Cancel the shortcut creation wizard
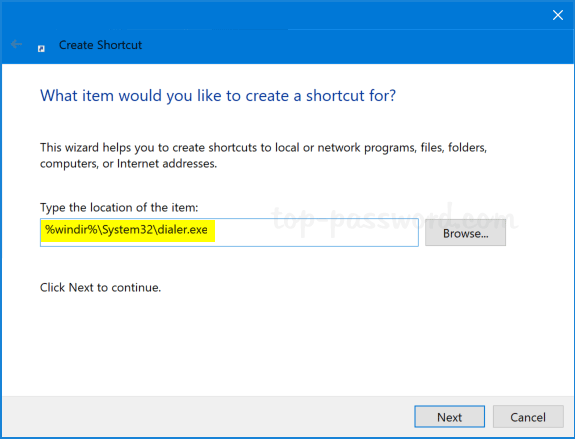575x439 pixels. tap(528, 417)
